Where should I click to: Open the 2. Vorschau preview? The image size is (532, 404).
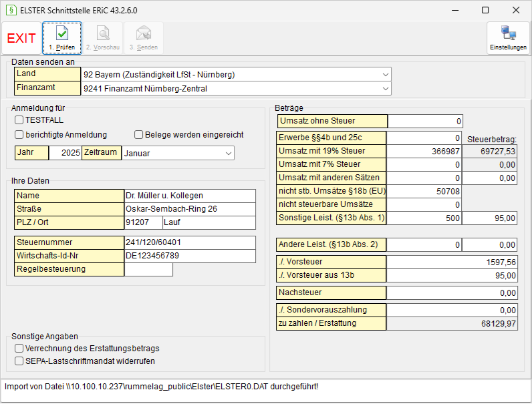point(103,38)
